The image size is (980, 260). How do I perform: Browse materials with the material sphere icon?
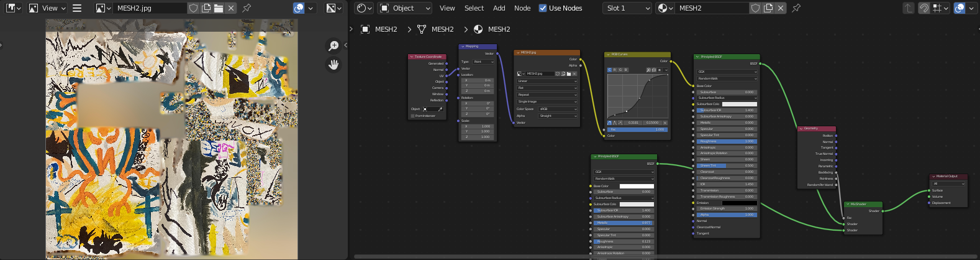pyautogui.click(x=665, y=8)
